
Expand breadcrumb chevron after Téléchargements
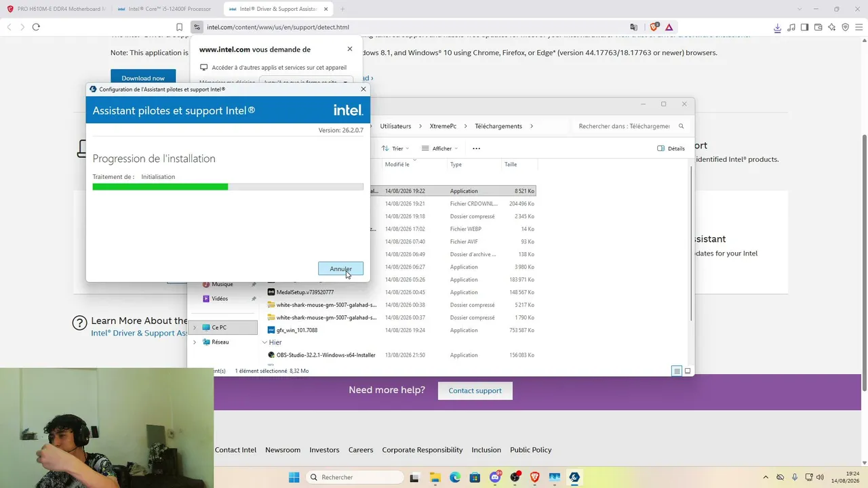coord(532,126)
